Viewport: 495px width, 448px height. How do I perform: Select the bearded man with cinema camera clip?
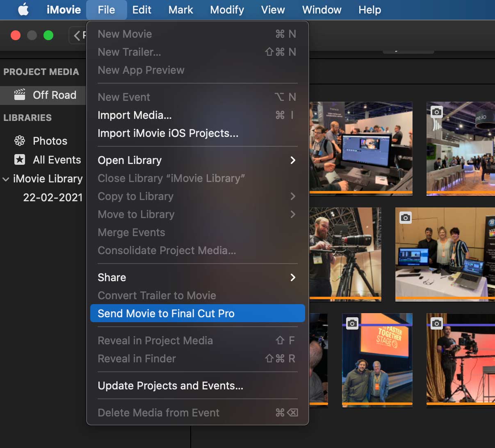(345, 254)
